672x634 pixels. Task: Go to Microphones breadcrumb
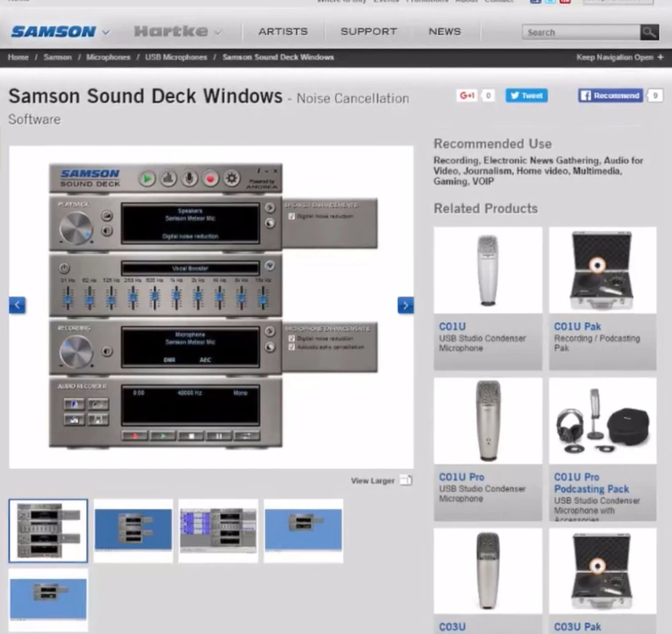108,57
